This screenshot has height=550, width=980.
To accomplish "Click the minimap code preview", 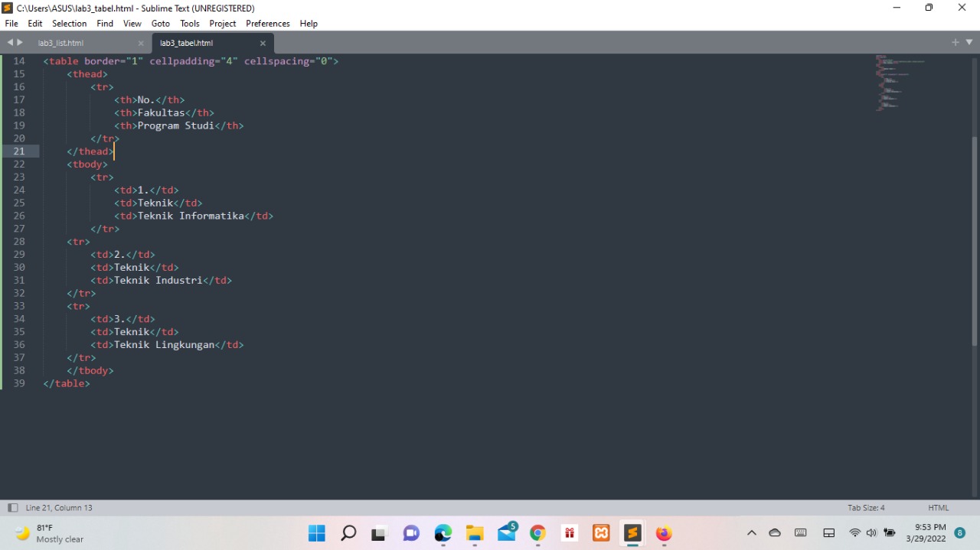I will click(900, 83).
